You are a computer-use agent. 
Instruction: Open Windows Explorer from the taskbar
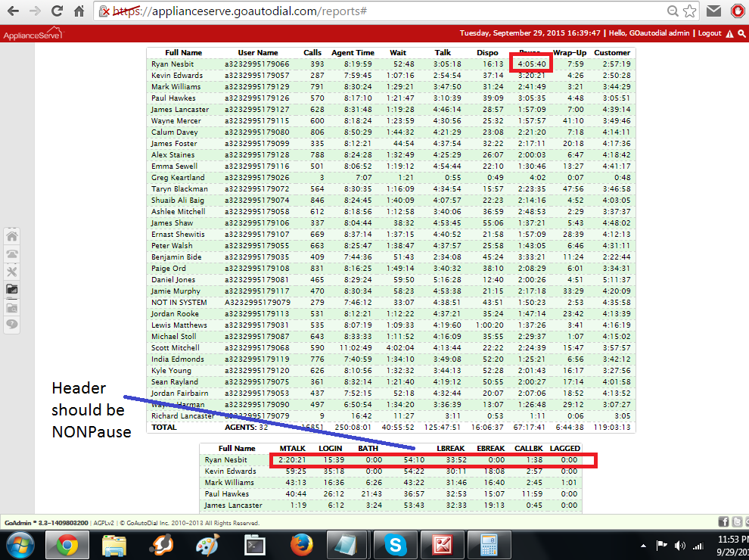[114, 545]
